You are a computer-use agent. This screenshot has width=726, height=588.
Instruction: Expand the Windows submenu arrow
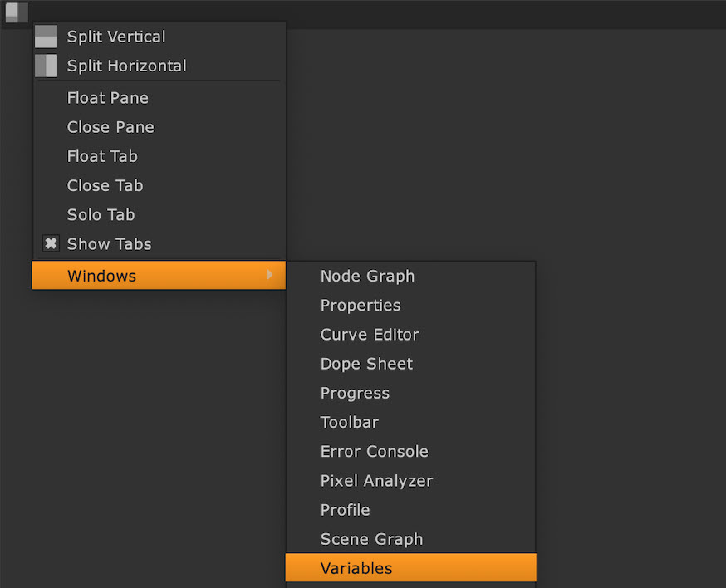(x=270, y=276)
